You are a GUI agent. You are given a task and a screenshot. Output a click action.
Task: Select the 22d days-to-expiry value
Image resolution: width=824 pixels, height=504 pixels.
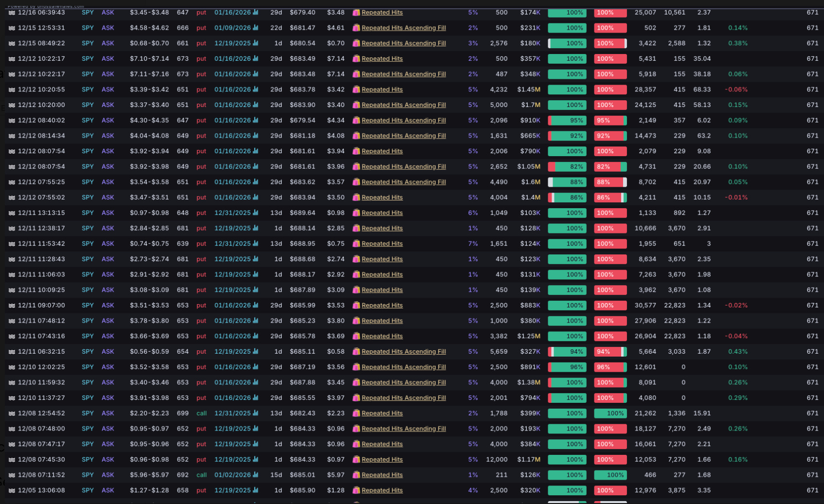coord(276,28)
